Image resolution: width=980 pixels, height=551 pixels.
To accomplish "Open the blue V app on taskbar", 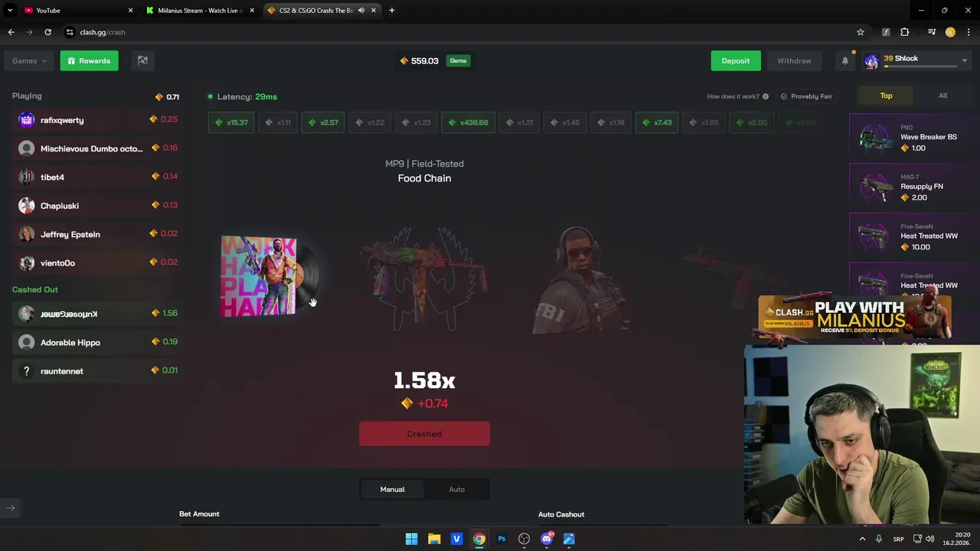I will [456, 539].
